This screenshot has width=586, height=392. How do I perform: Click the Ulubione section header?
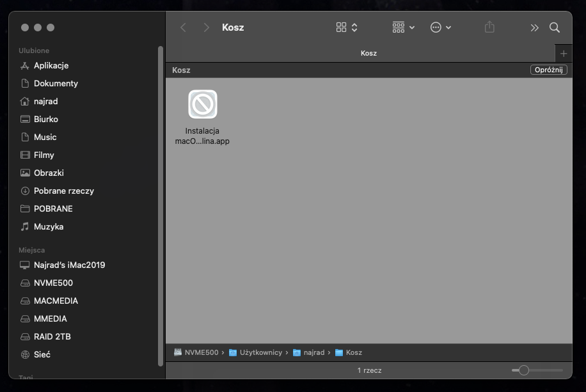pyautogui.click(x=34, y=51)
